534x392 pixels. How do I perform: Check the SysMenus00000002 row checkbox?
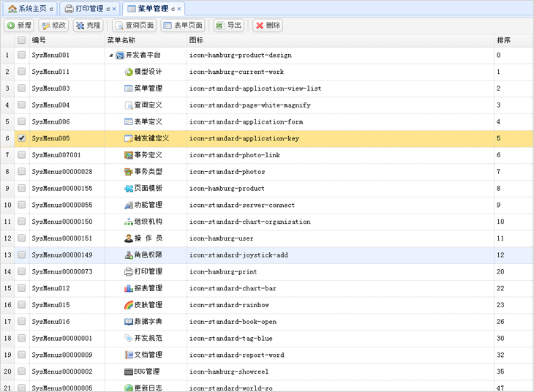tap(21, 372)
